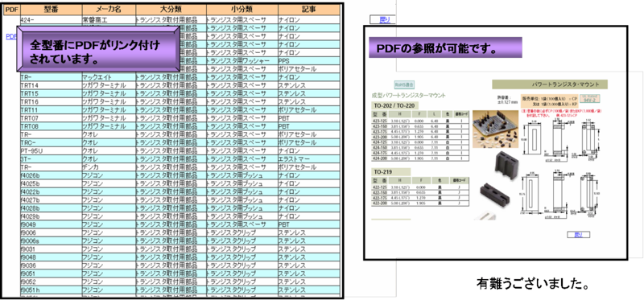The height and width of the screenshot is (300, 644).
Task: Click the 424-200 row in the PDF table
Action: tap(420, 158)
